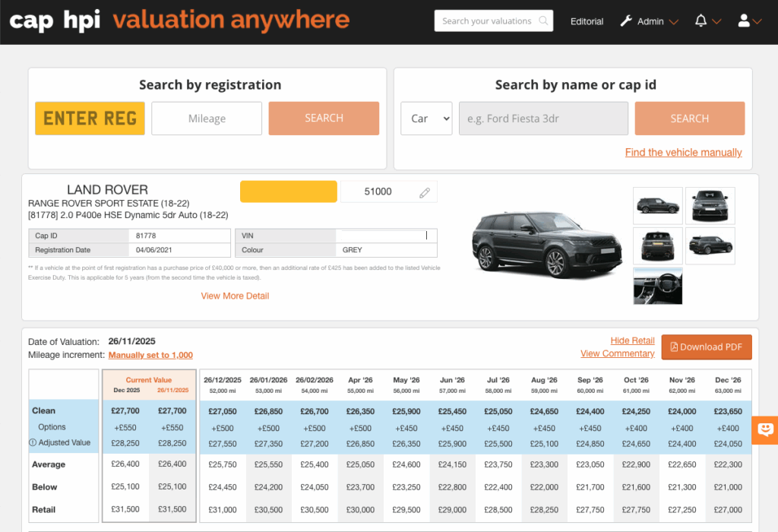This screenshot has height=532, width=778.
Task: Open the Manually set to 1,000 link
Action: (150, 355)
